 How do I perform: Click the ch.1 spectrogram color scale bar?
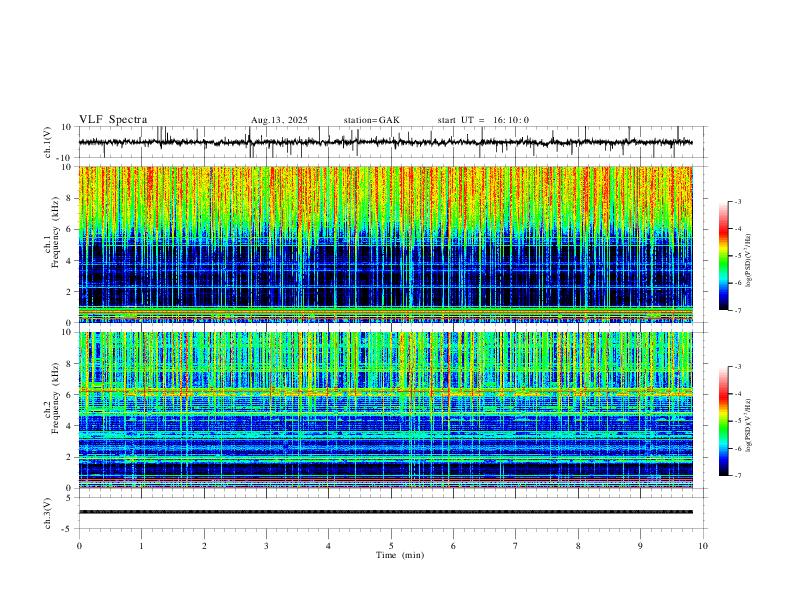(x=724, y=256)
